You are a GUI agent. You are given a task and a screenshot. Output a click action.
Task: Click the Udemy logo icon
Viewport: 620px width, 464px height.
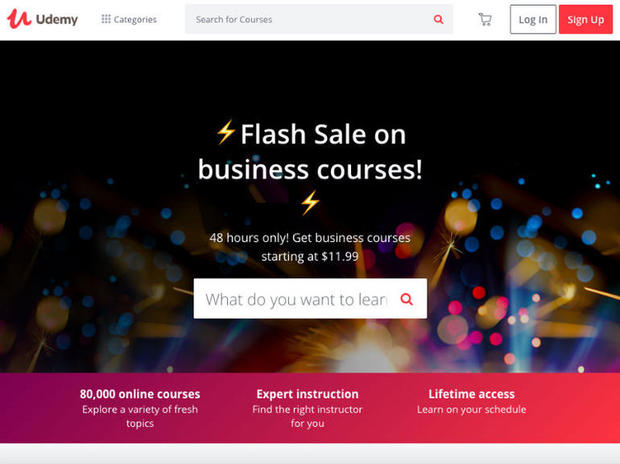click(19, 19)
